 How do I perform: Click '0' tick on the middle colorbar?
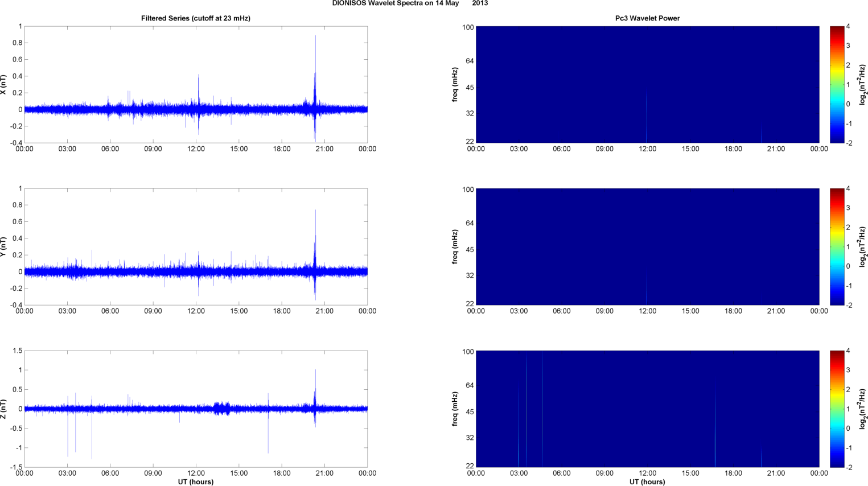[x=848, y=266]
